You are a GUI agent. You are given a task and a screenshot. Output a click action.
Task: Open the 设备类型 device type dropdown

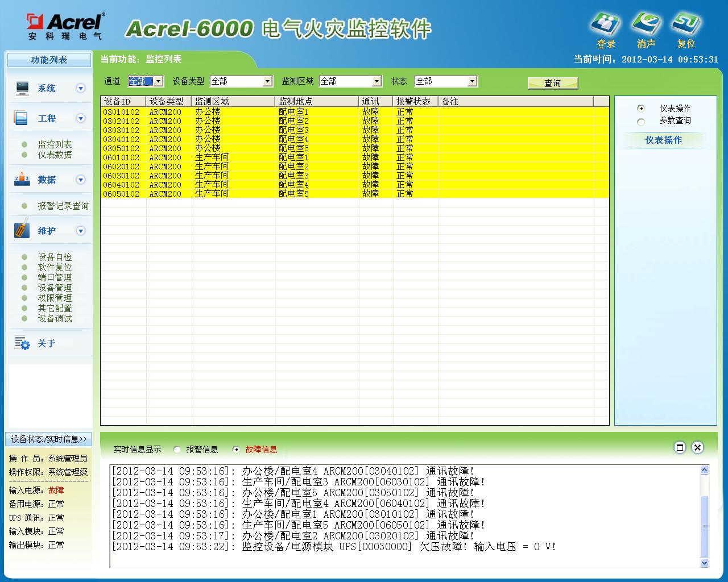pyautogui.click(x=267, y=81)
